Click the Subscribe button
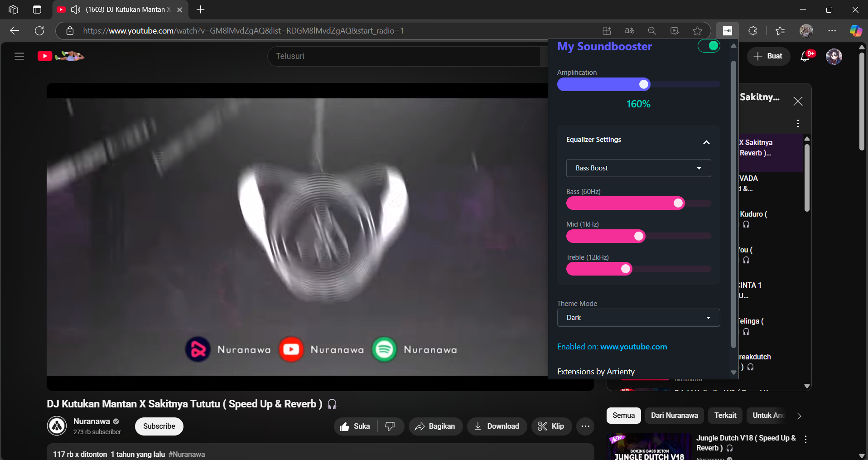868x460 pixels. tap(159, 426)
